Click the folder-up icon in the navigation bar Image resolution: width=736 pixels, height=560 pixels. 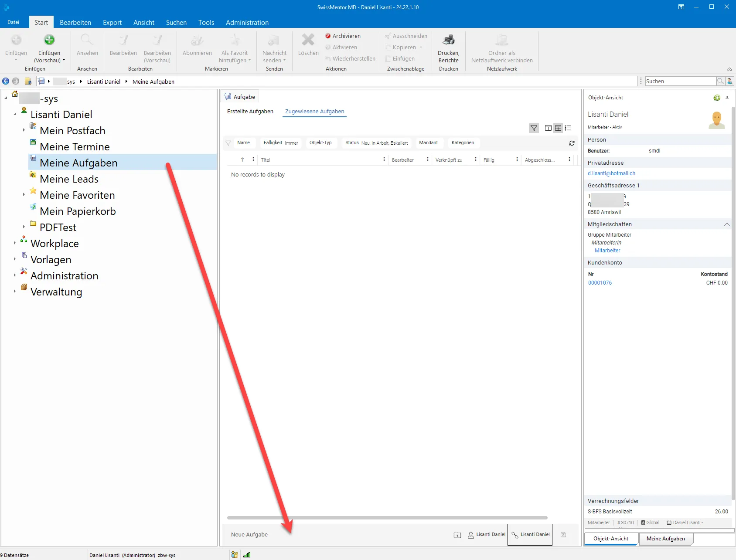[28, 81]
